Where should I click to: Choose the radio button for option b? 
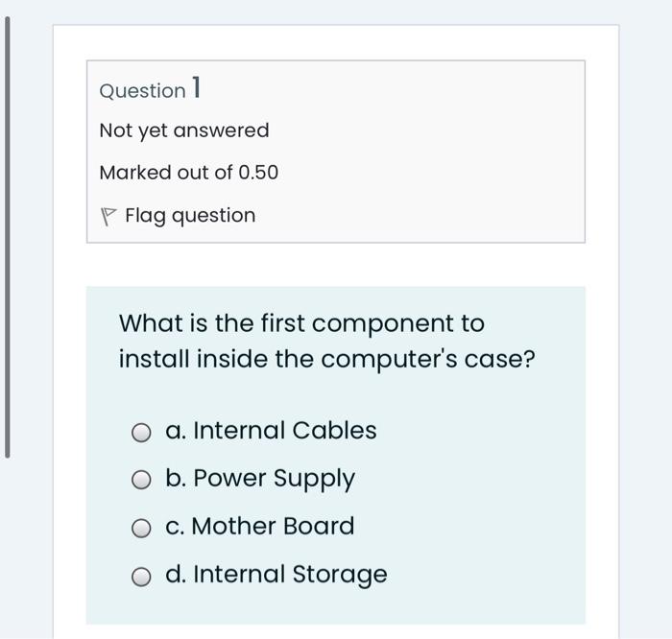click(x=142, y=480)
